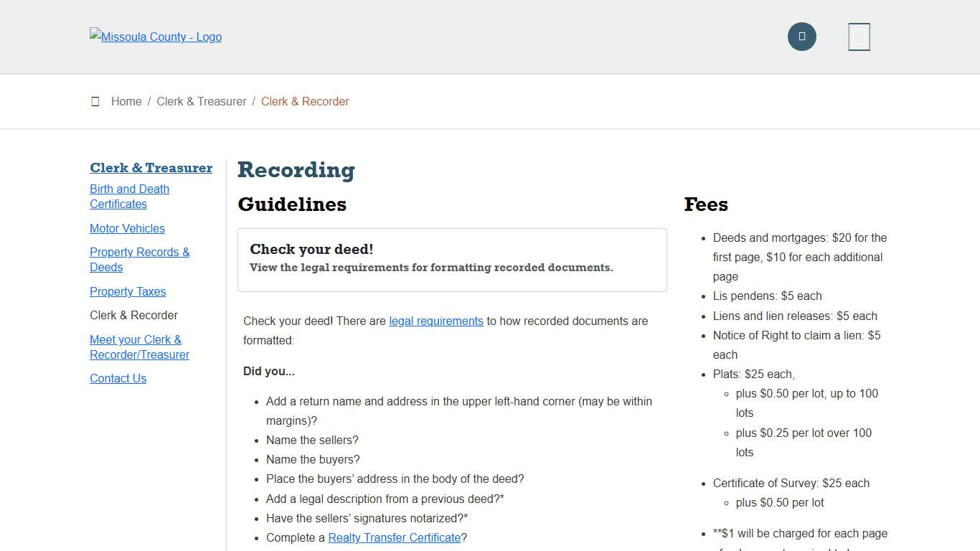Go to Property Taxes sidebar link
The width and height of the screenshot is (980, 551).
click(x=128, y=291)
